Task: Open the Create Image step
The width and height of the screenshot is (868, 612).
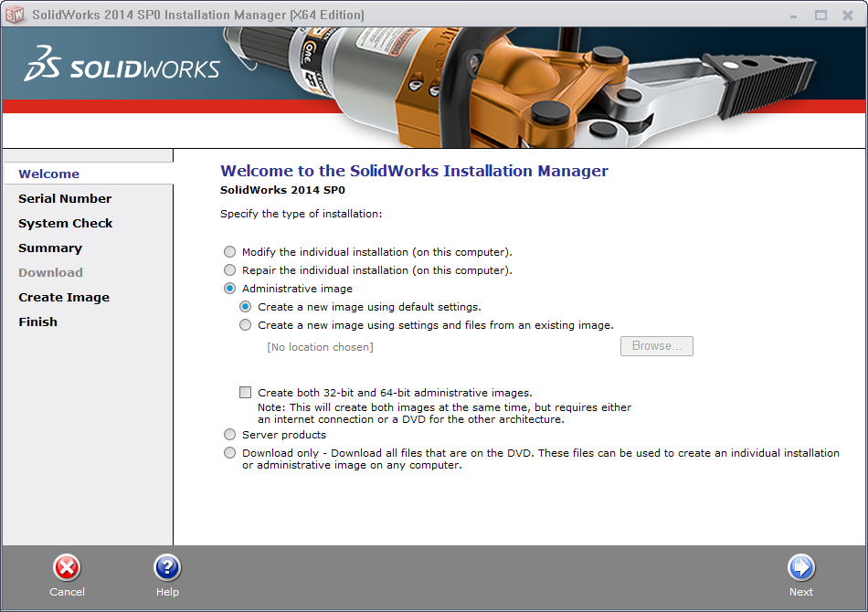Action: 64,298
